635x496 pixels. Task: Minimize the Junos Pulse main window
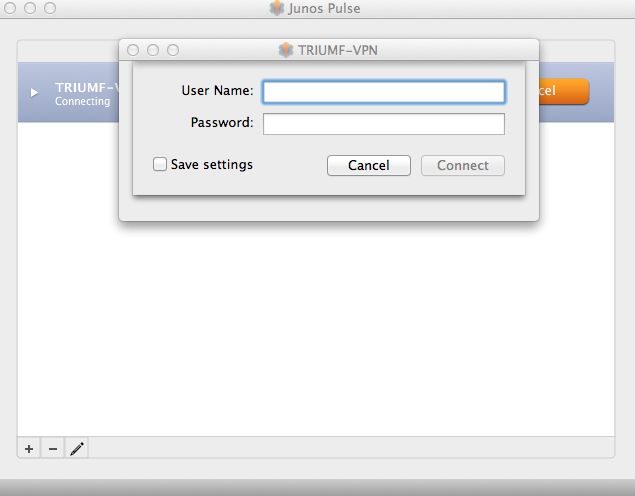click(x=30, y=8)
